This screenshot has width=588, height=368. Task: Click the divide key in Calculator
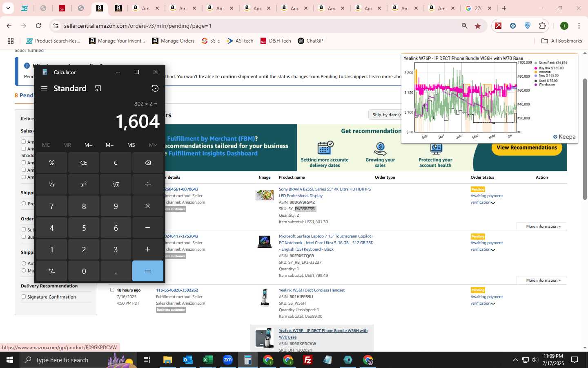click(x=148, y=184)
